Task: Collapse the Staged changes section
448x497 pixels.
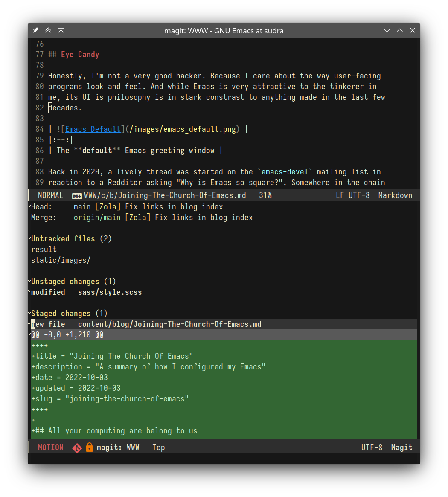Action: tap(29, 314)
